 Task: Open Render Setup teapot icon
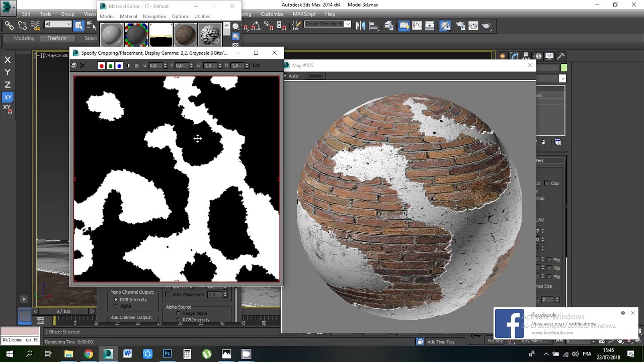click(x=460, y=26)
